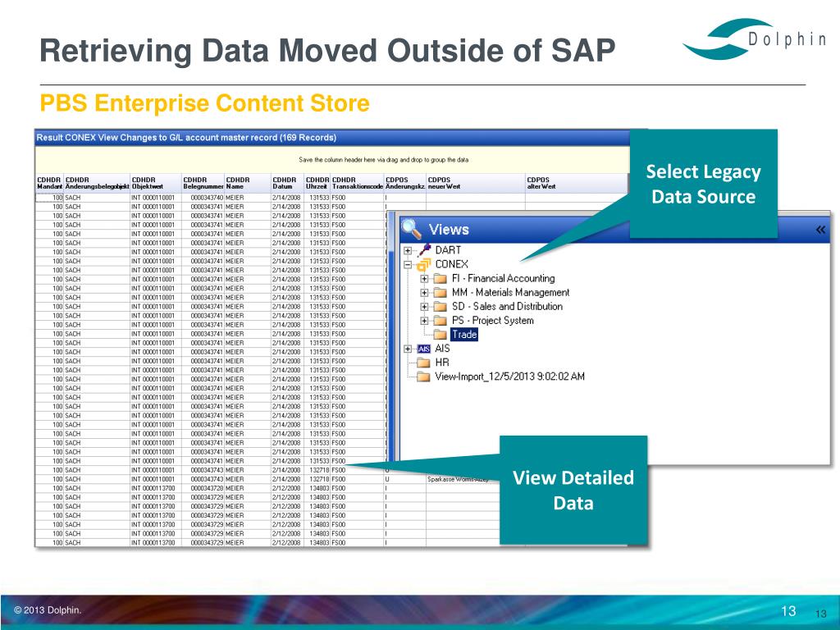Expand the AIS node
The height and width of the screenshot is (630, 840).
click(408, 349)
